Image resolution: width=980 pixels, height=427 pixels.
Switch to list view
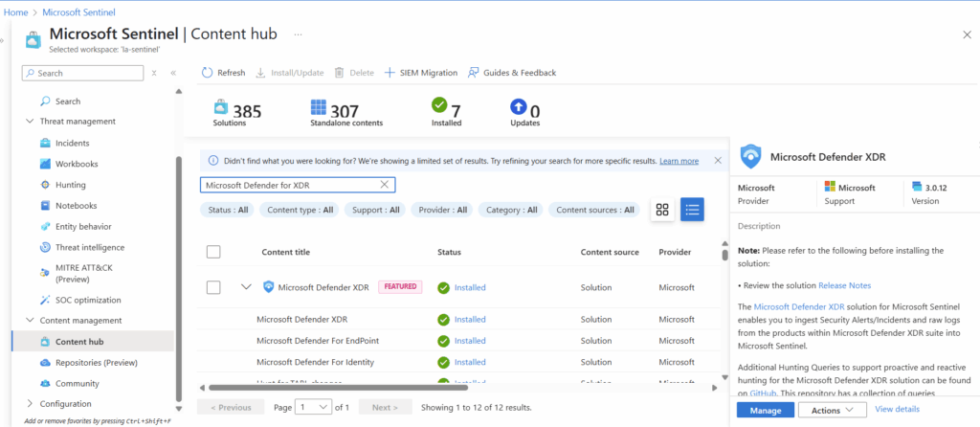click(x=693, y=210)
